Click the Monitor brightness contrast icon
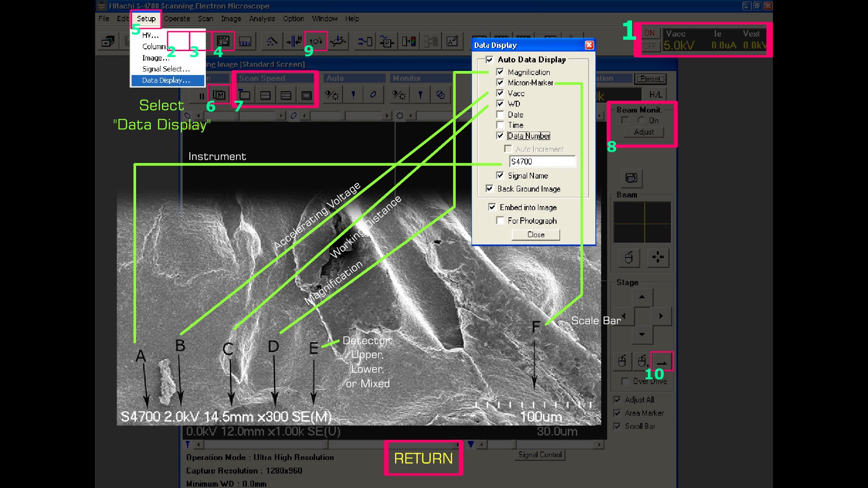868x488 pixels. pyautogui.click(x=399, y=95)
